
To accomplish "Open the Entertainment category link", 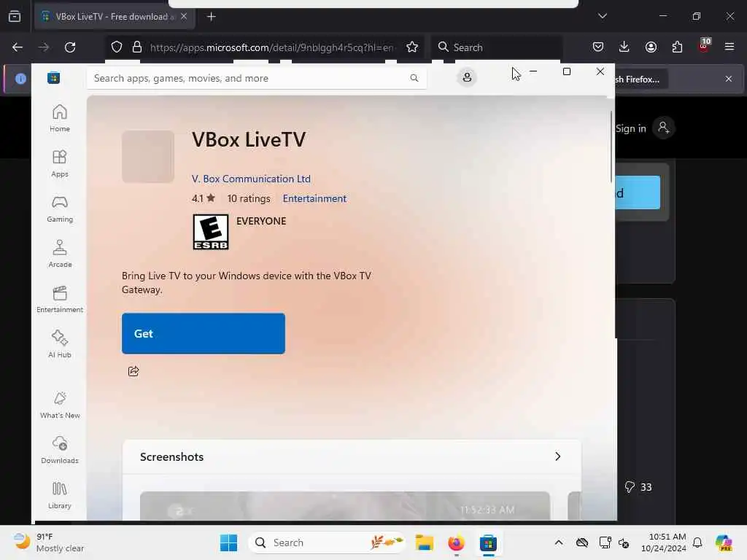I will pyautogui.click(x=314, y=198).
